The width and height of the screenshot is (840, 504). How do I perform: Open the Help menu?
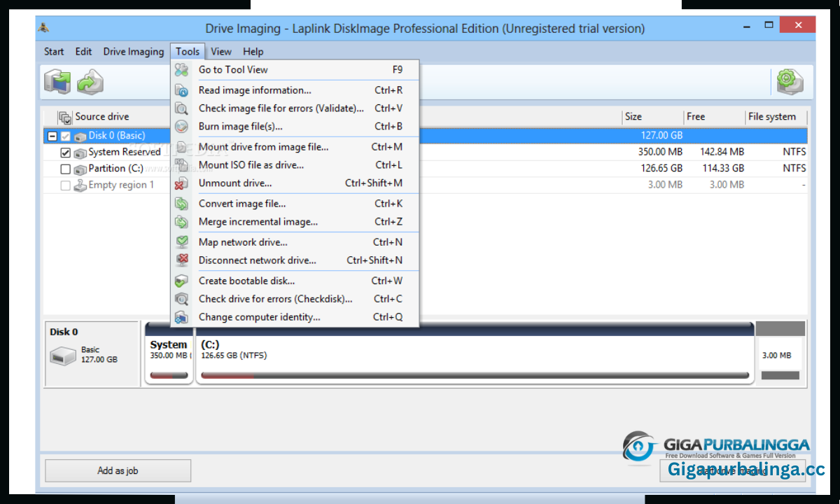[253, 51]
